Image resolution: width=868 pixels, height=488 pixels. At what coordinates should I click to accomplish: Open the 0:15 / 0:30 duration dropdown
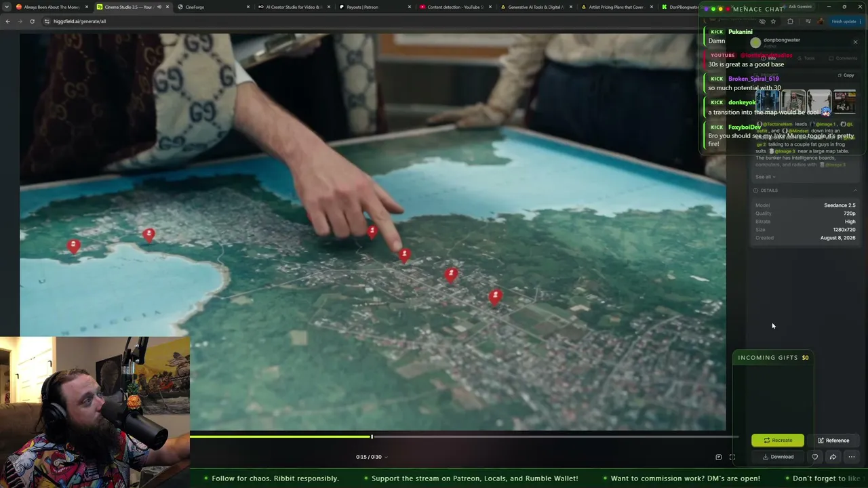point(372,457)
